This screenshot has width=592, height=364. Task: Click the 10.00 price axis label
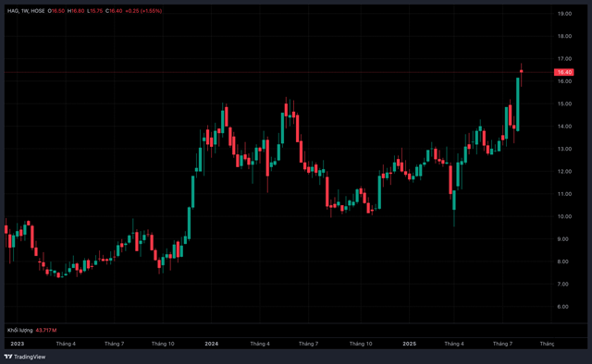(564, 216)
